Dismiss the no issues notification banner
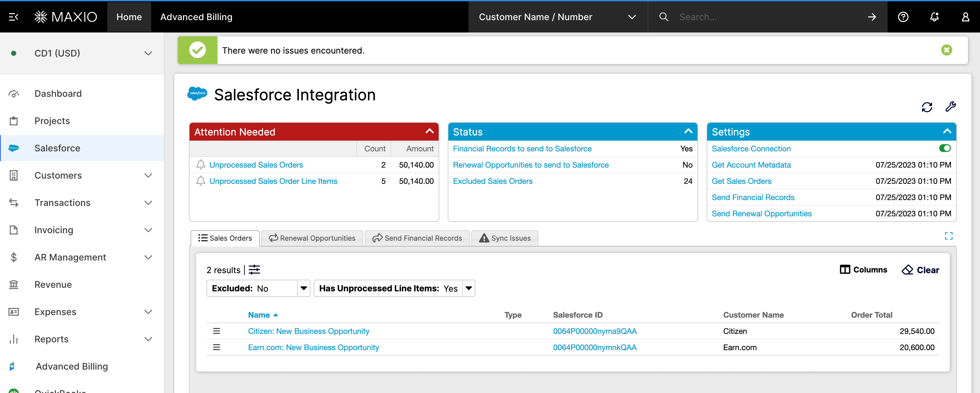Viewport: 980px width, 393px height. click(947, 50)
